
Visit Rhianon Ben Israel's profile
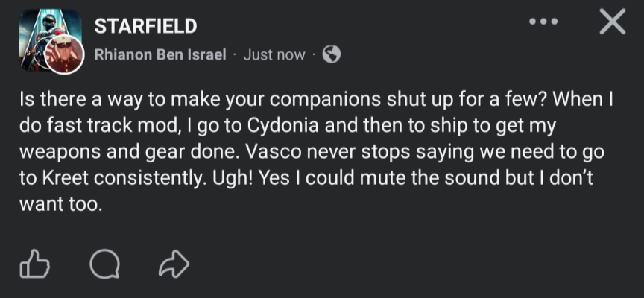click(160, 55)
